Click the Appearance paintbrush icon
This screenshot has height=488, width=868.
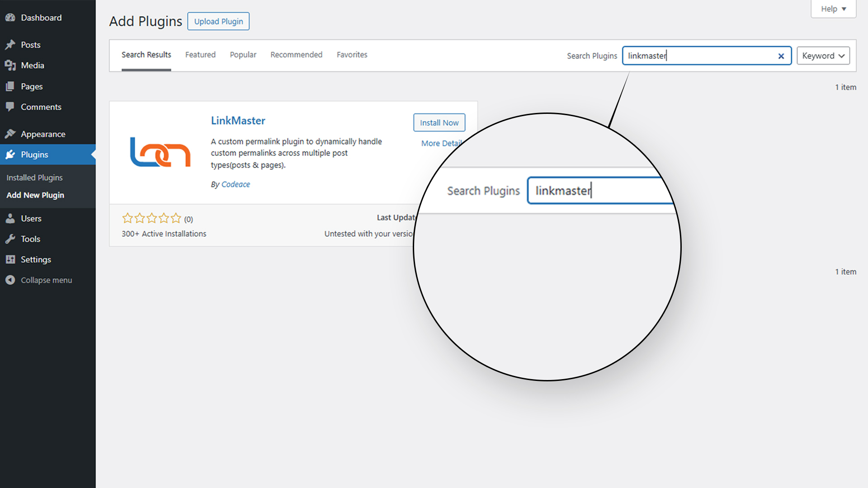coord(10,134)
